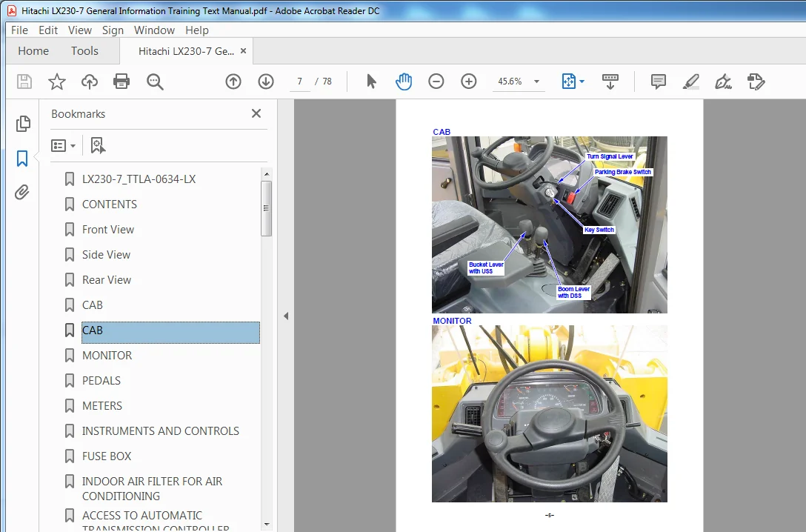Open the LX230-7_TTLA-0634-LX bookmark
Image resolution: width=806 pixels, height=532 pixels.
click(139, 179)
